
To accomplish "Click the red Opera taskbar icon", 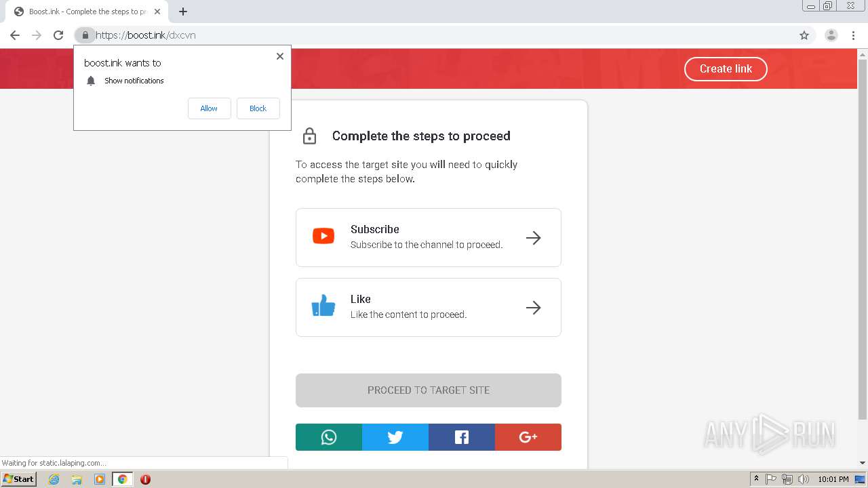I will tap(145, 479).
